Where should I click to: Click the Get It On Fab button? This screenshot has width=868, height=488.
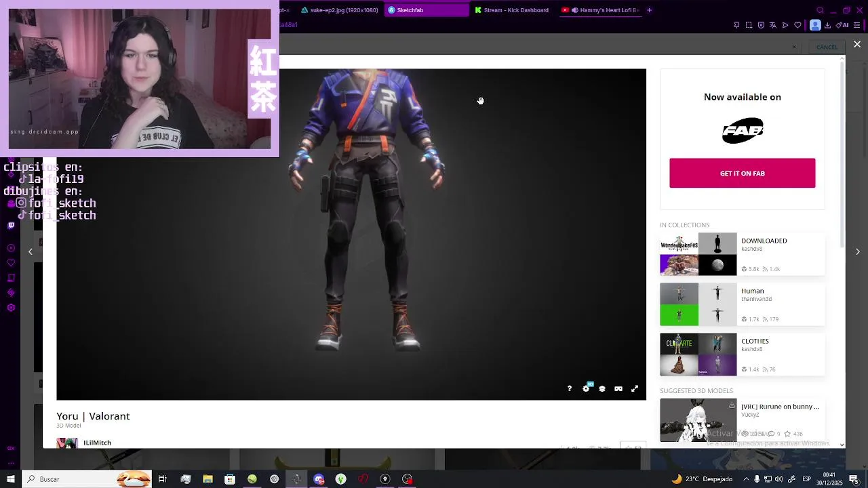pyautogui.click(x=742, y=174)
